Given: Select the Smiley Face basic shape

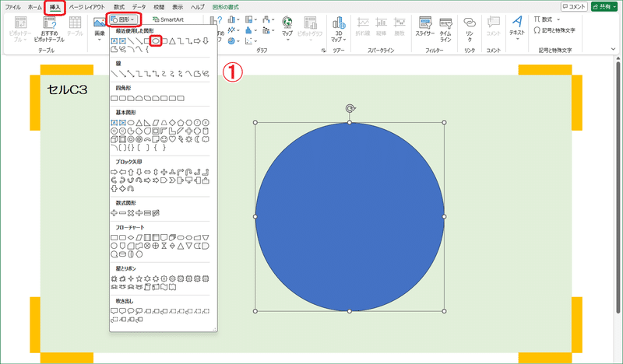Looking at the screenshot, I should click(x=164, y=139).
